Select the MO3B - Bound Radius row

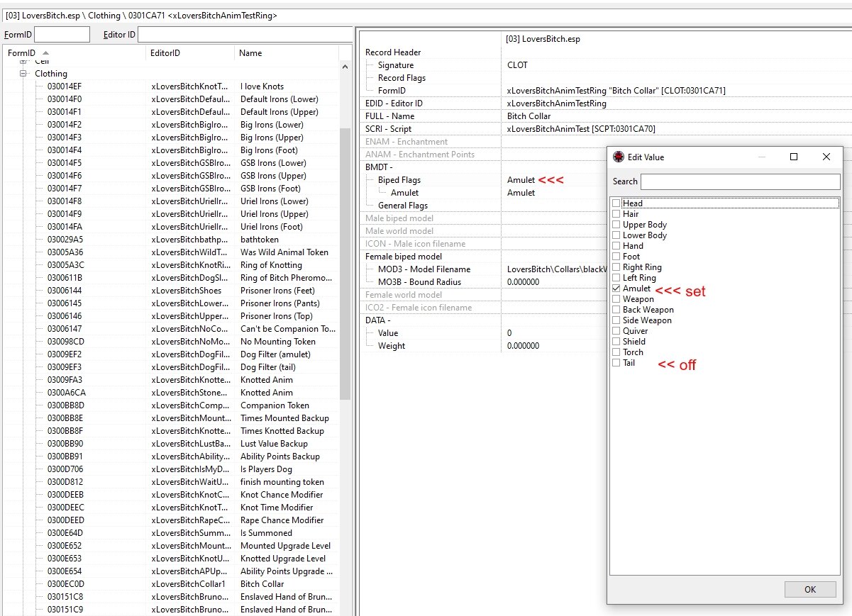[482, 282]
